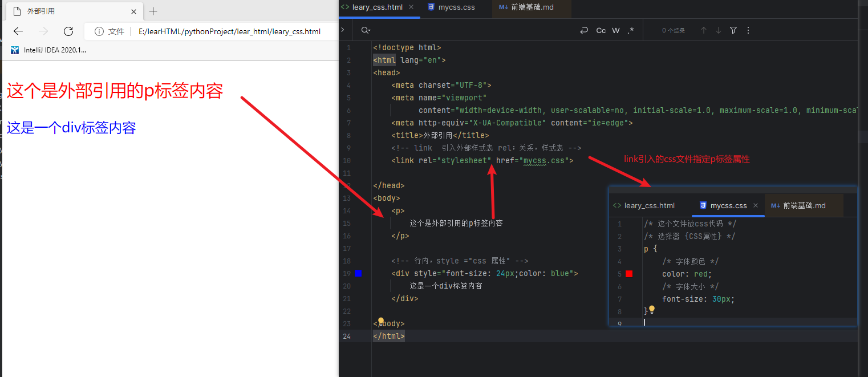This screenshot has width=868, height=377.
Task: Open a new browser tab with plus
Action: [x=153, y=11]
